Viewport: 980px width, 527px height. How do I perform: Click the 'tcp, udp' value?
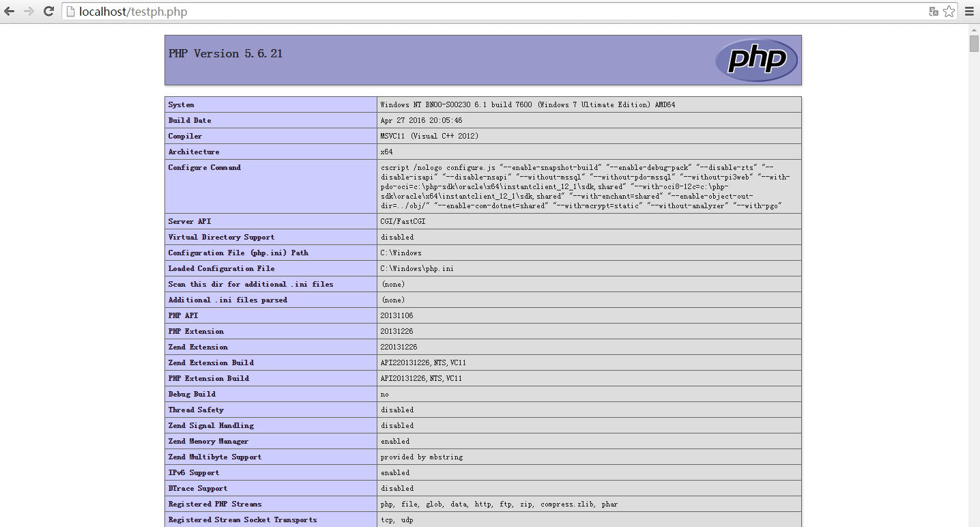click(397, 519)
